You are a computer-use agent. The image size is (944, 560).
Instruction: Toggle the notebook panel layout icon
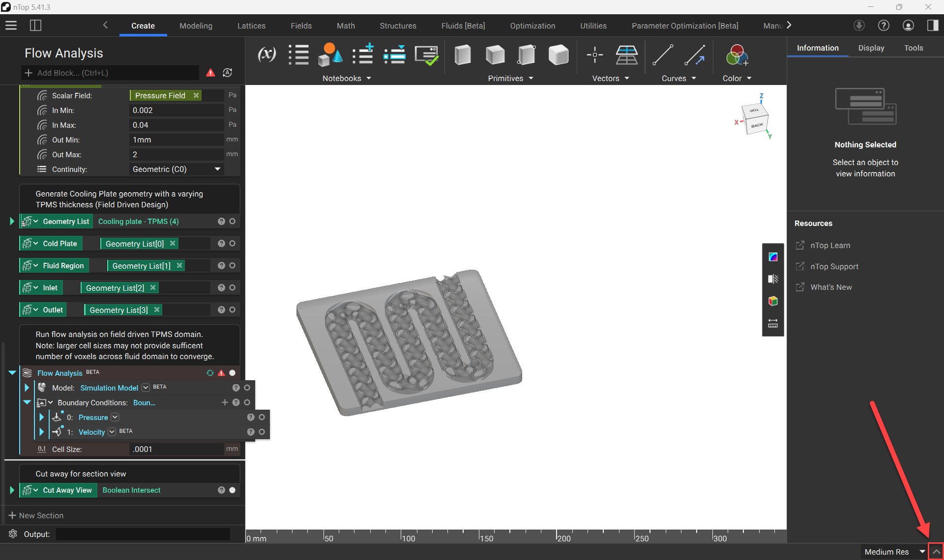[35, 26]
